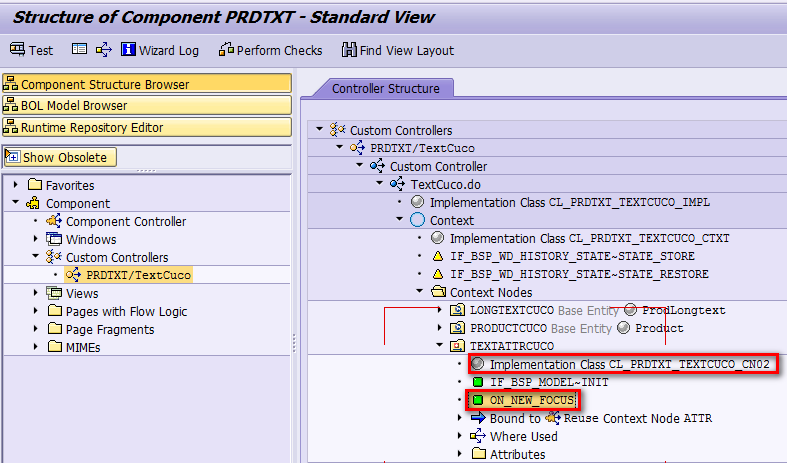Click the display list icon next to Test
The height and width of the screenshot is (463, 787).
pyautogui.click(x=79, y=49)
